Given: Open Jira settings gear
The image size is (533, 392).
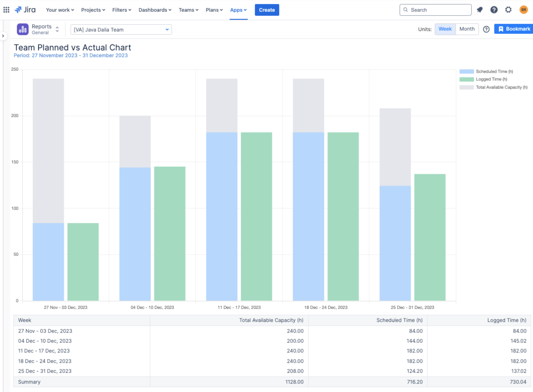Looking at the screenshot, I should click(508, 10).
